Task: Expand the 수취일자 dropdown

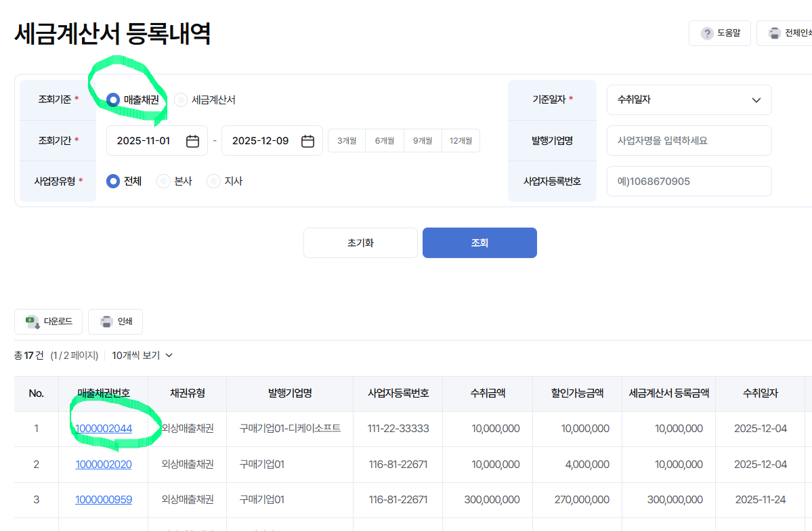Action: [x=689, y=100]
